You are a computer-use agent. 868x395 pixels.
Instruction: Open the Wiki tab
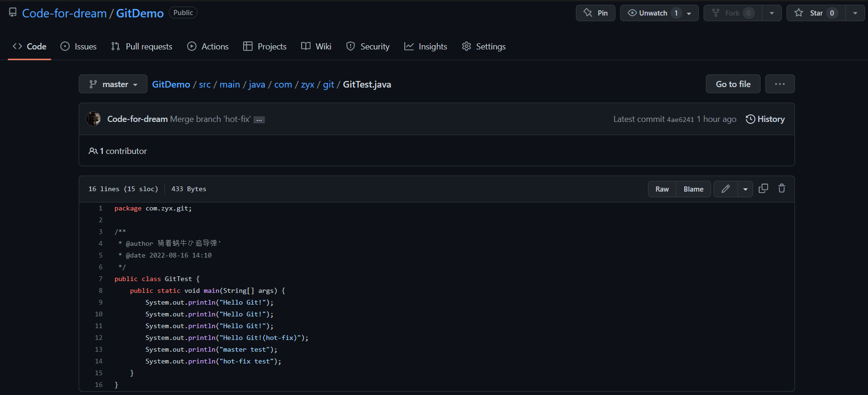(x=316, y=46)
